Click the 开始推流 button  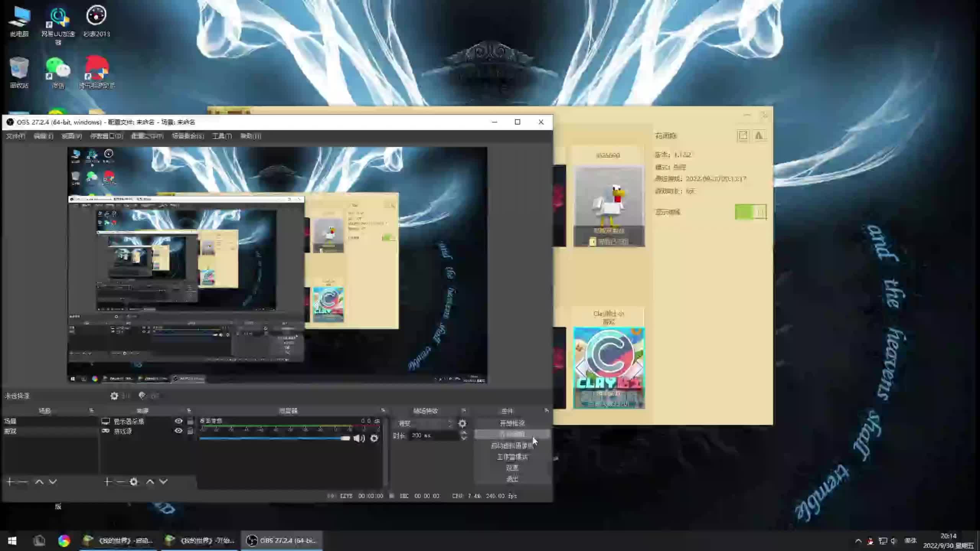click(x=512, y=423)
